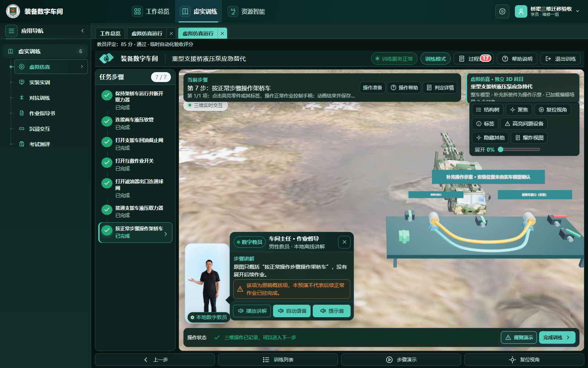Screen dimensions: 588x368
Task: Open 过程 log with 17 badge
Action: coord(474,59)
